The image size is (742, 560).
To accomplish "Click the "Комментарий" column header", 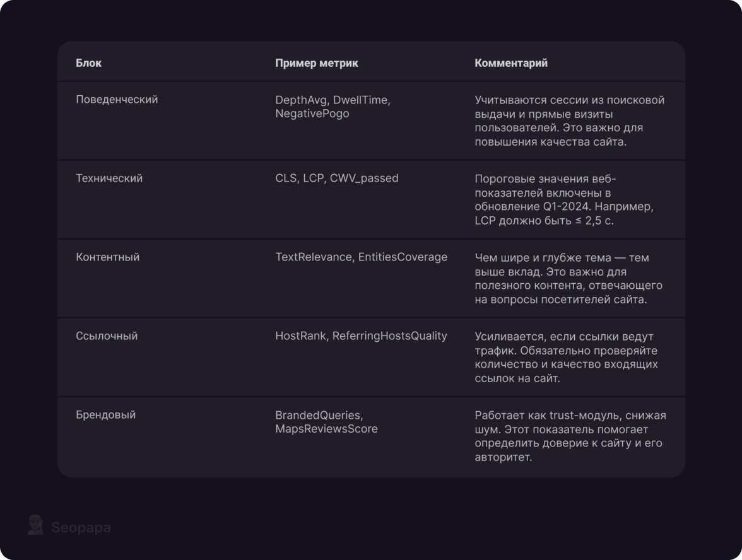I will click(511, 63).
